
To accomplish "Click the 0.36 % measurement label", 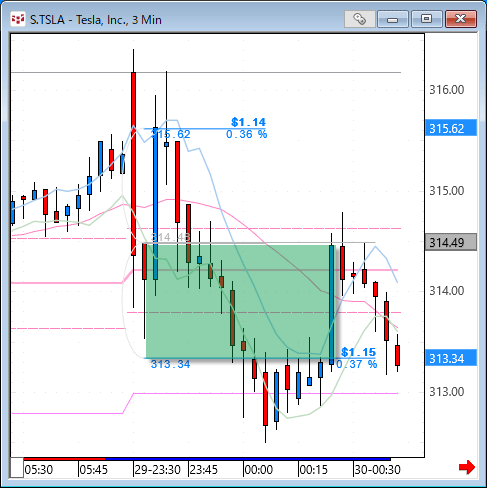I will [x=247, y=134].
